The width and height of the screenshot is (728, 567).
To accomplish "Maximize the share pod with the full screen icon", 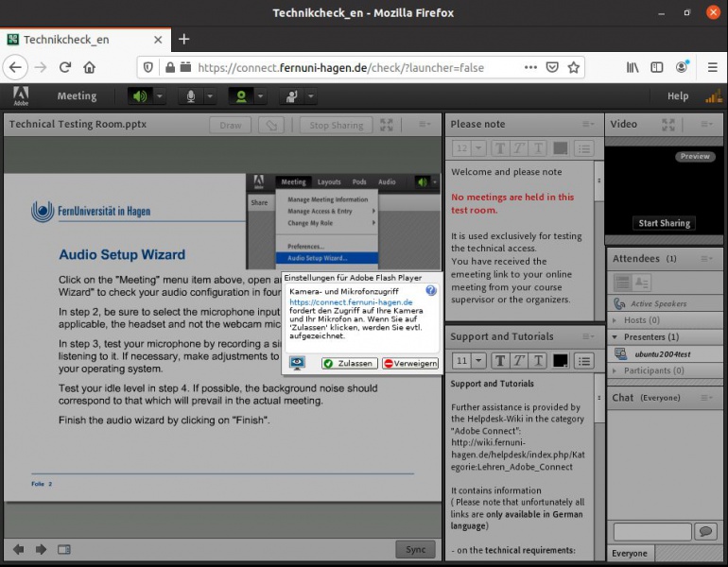I will (x=387, y=125).
